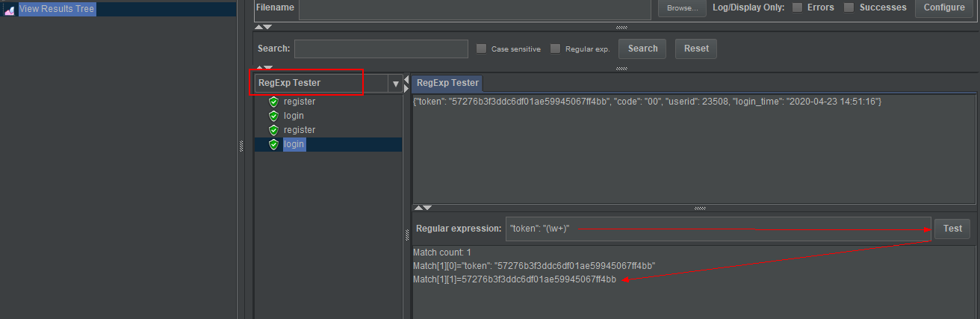980x319 pixels.
Task: Open the Configure dialog
Action: 944,7
